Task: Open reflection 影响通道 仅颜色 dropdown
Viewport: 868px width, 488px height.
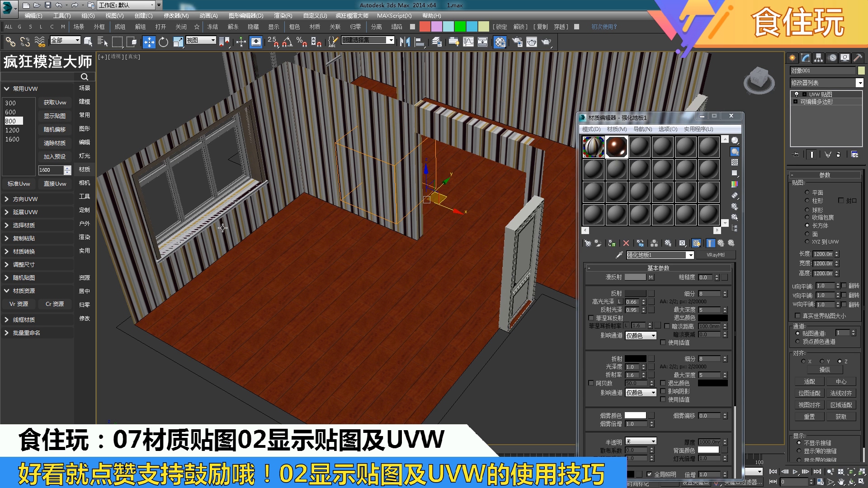Action: [641, 336]
